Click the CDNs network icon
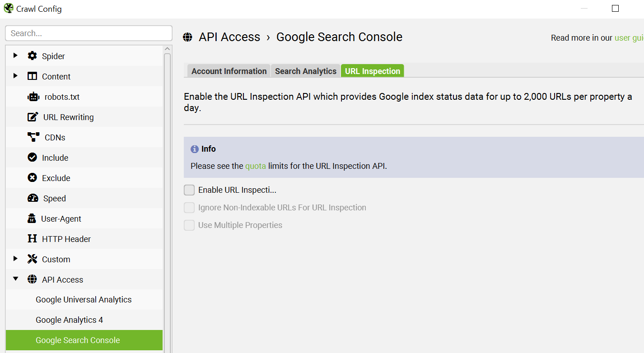The width and height of the screenshot is (644, 353). (33, 137)
